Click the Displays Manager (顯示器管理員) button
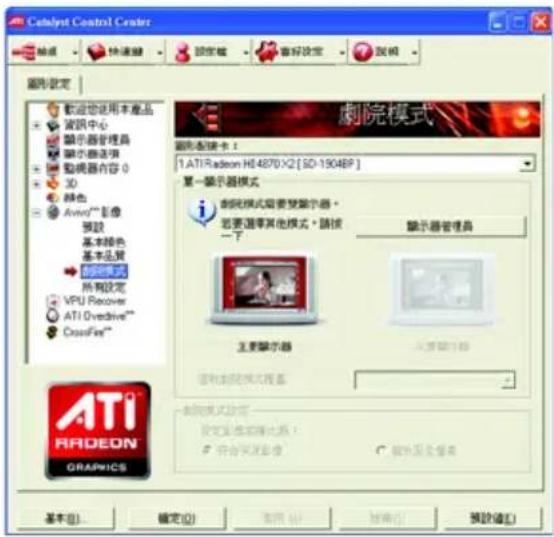 440,226
